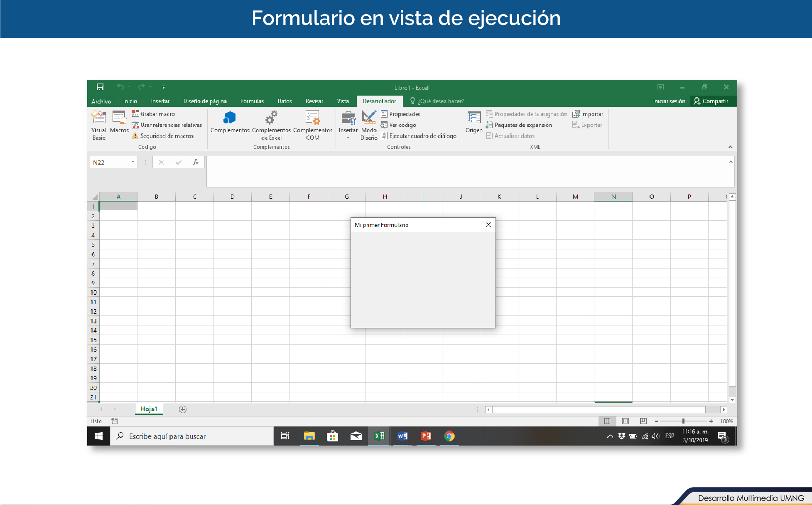This screenshot has width=812, height=505.
Task: Switch to Page Layout view
Action: pyautogui.click(x=625, y=421)
